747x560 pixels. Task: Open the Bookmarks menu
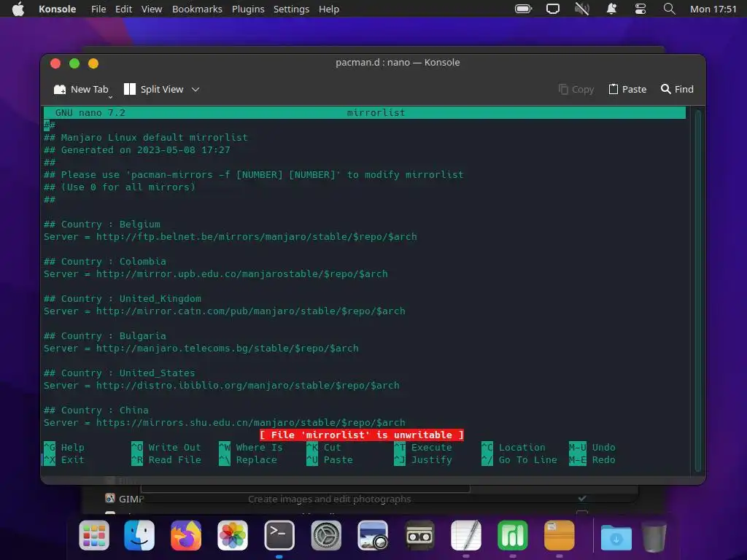[x=197, y=9]
